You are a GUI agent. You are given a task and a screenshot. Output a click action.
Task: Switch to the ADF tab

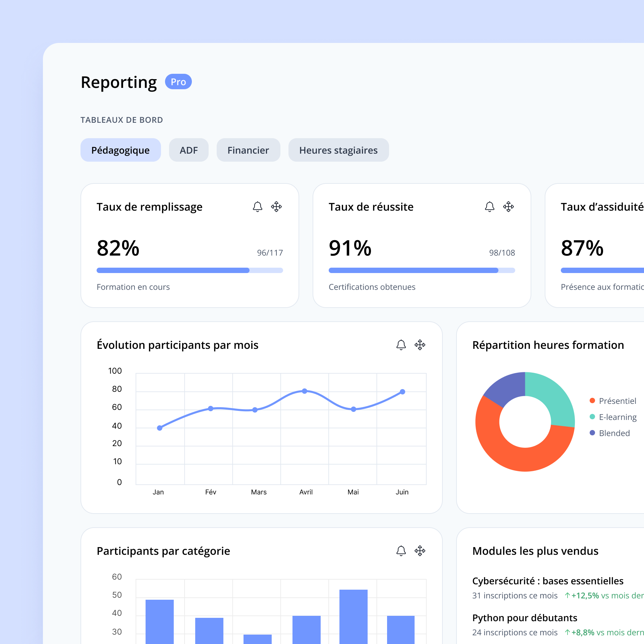[189, 150]
